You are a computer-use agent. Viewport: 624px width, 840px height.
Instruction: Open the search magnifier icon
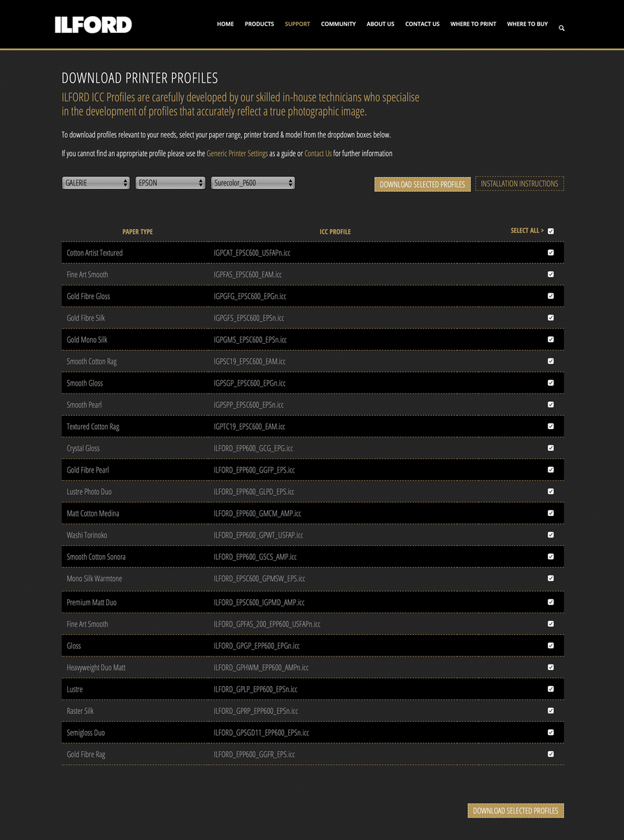coord(562,29)
